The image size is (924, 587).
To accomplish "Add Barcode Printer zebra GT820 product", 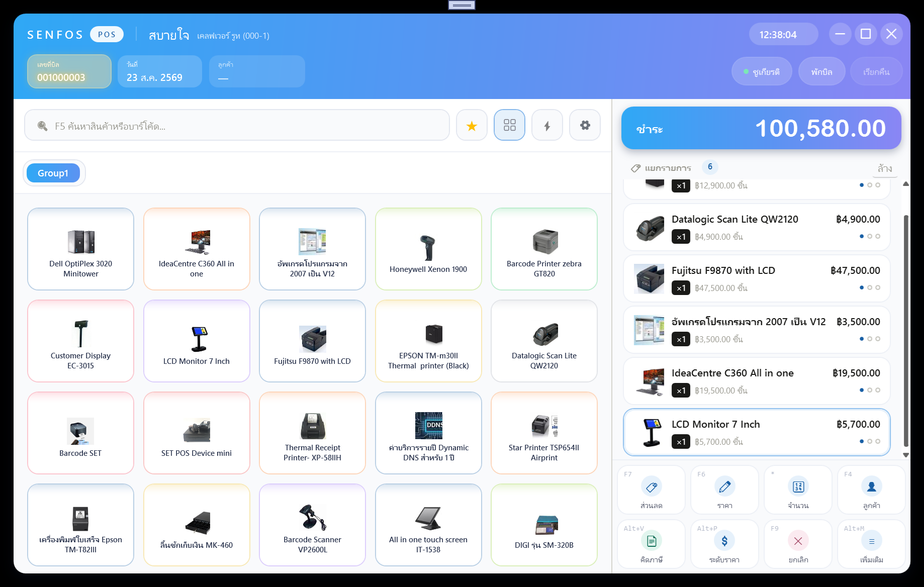I will 544,249.
